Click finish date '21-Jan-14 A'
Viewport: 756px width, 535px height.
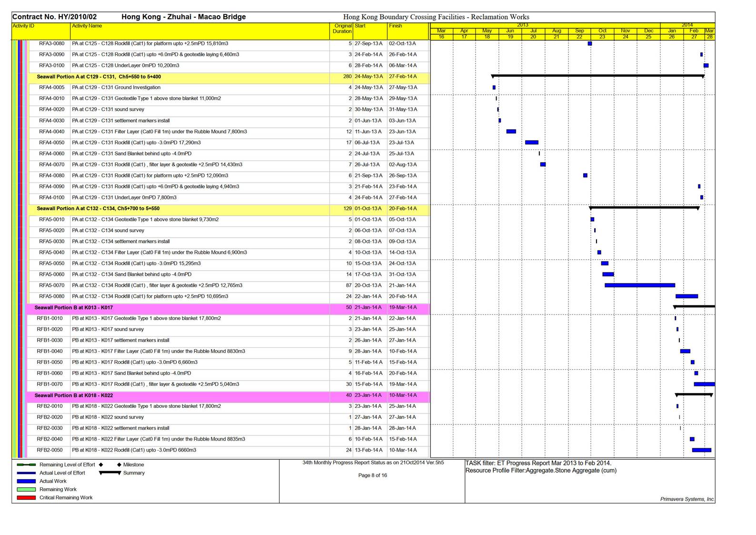402,285
